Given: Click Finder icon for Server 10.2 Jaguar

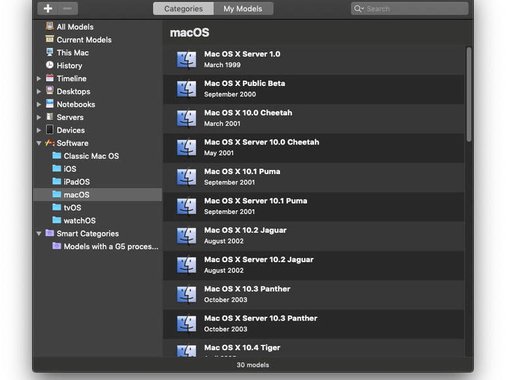Looking at the screenshot, I should (x=186, y=265).
